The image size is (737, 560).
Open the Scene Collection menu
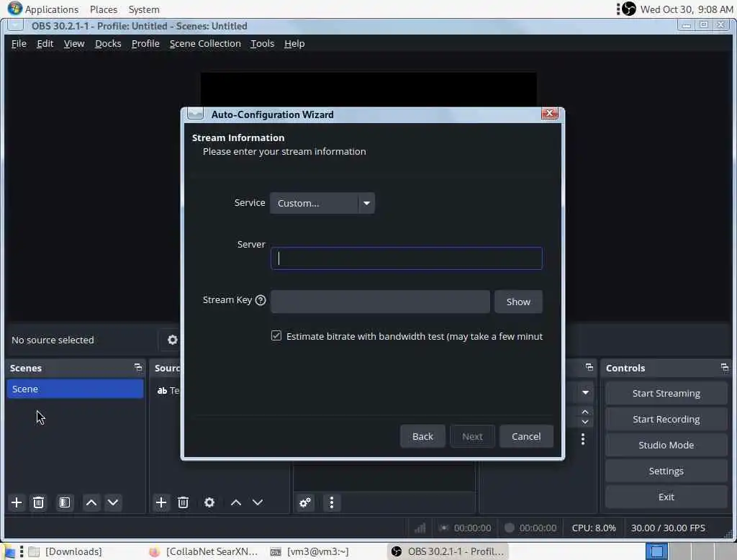pyautogui.click(x=205, y=44)
